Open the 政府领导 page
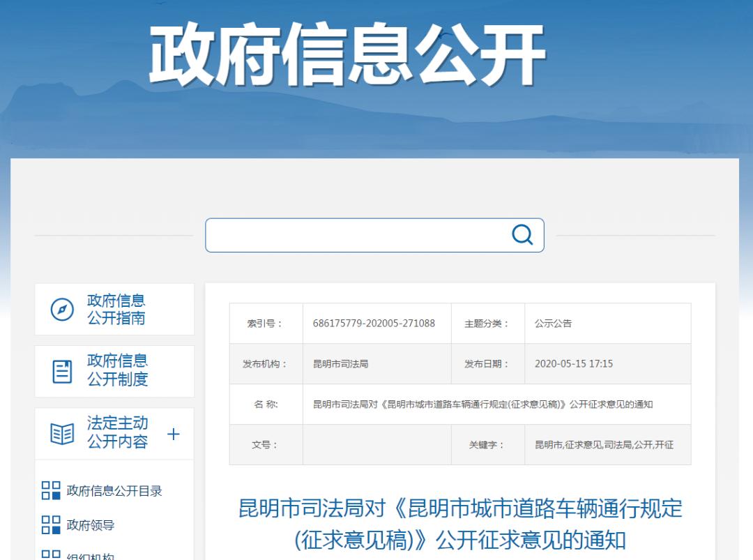This screenshot has height=560, width=753. pyautogui.click(x=89, y=525)
